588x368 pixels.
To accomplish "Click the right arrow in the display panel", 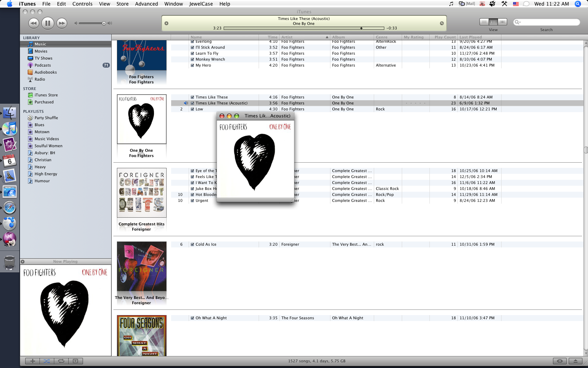I will pos(442,23).
